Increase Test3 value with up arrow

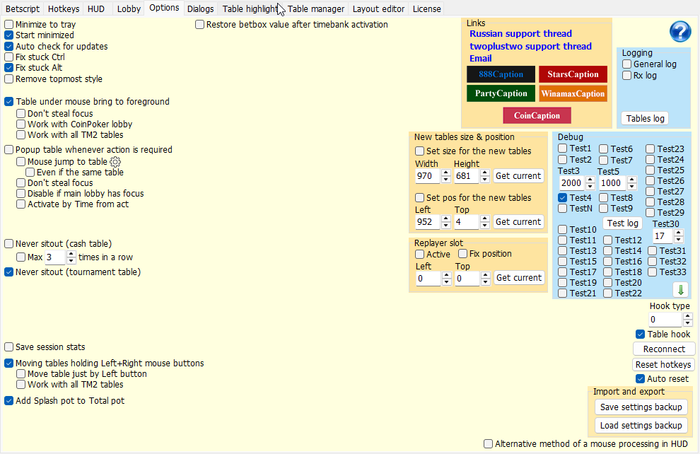[590, 179]
